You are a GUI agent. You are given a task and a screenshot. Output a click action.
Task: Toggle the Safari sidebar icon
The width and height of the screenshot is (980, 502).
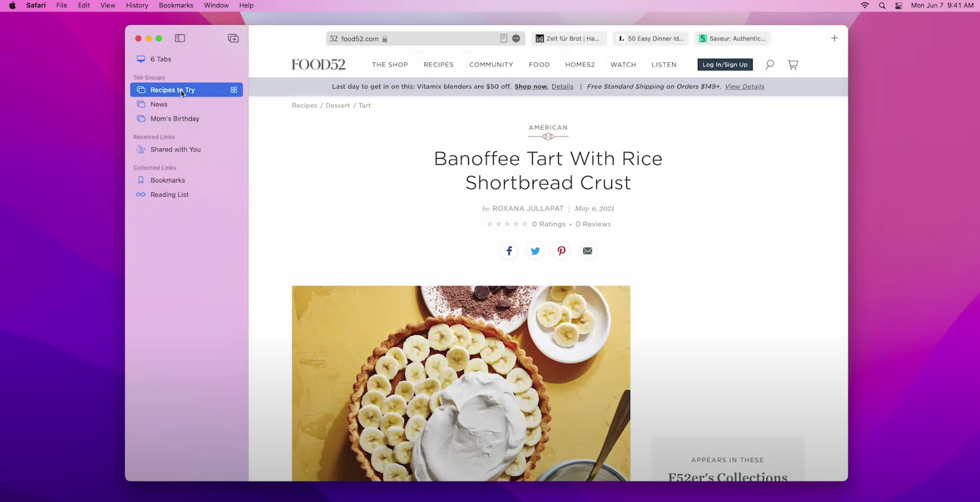coord(180,38)
